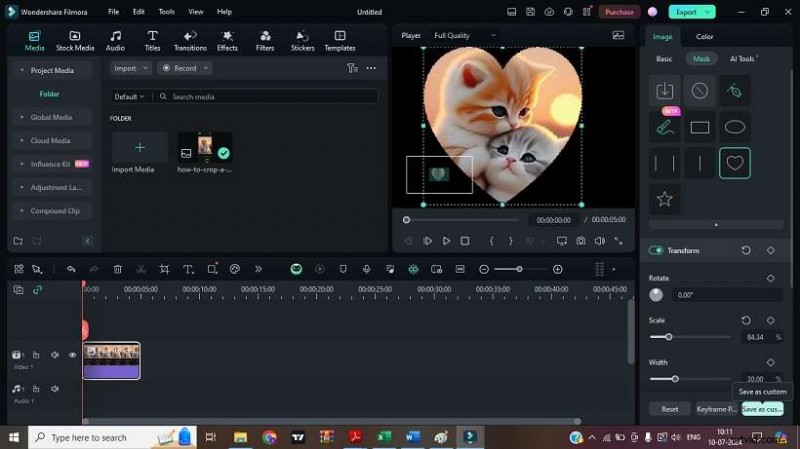Open the Tools menu
This screenshot has width=800, height=449.
(166, 12)
